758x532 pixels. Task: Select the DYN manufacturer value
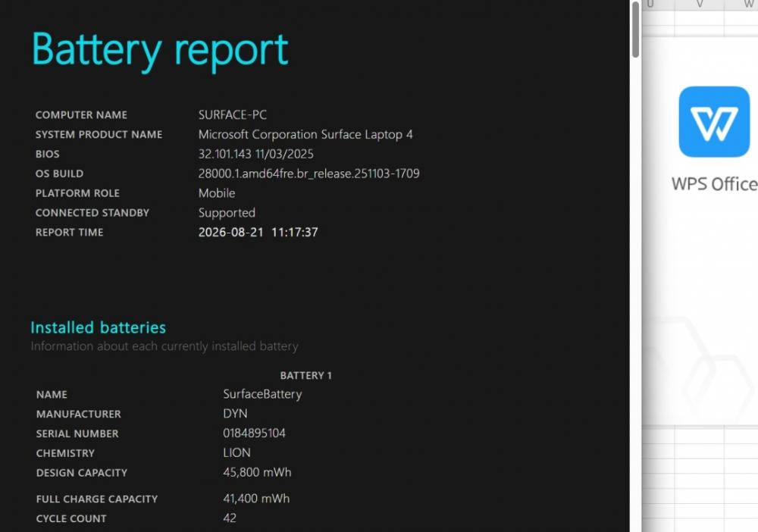pos(236,414)
